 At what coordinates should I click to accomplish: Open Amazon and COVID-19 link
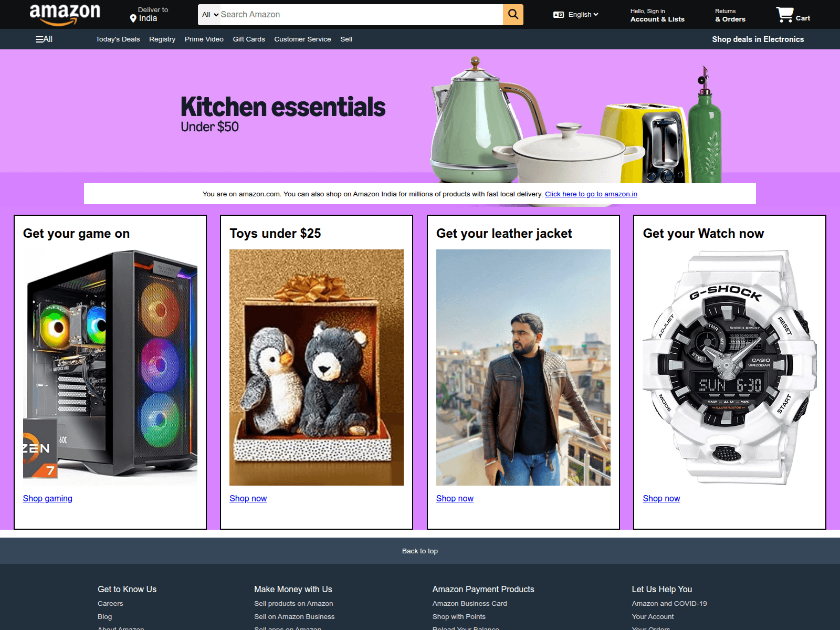click(x=669, y=604)
